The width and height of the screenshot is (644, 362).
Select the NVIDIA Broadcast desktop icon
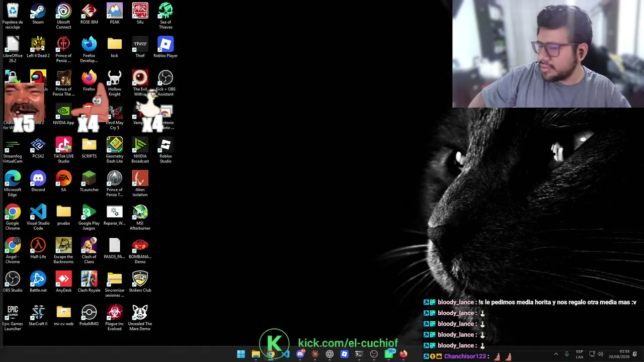140,151
